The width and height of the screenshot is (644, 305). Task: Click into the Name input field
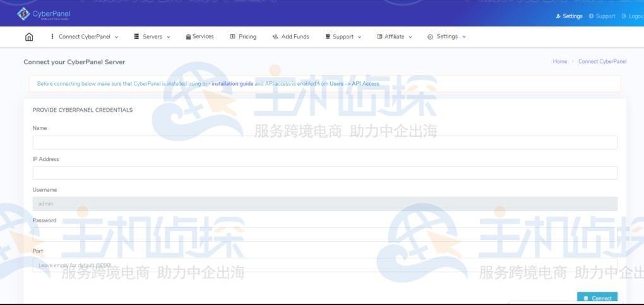coord(325,142)
